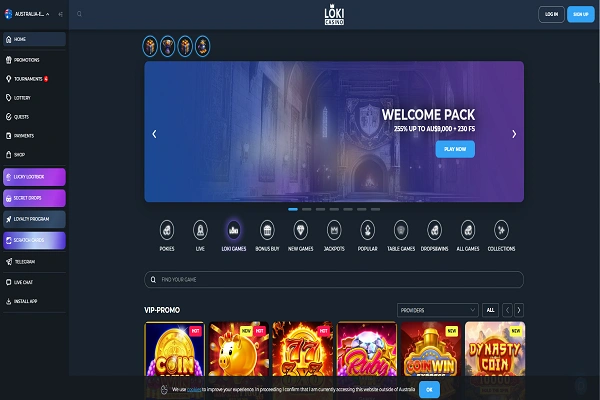Open the Collections category
The height and width of the screenshot is (400, 600).
click(501, 230)
